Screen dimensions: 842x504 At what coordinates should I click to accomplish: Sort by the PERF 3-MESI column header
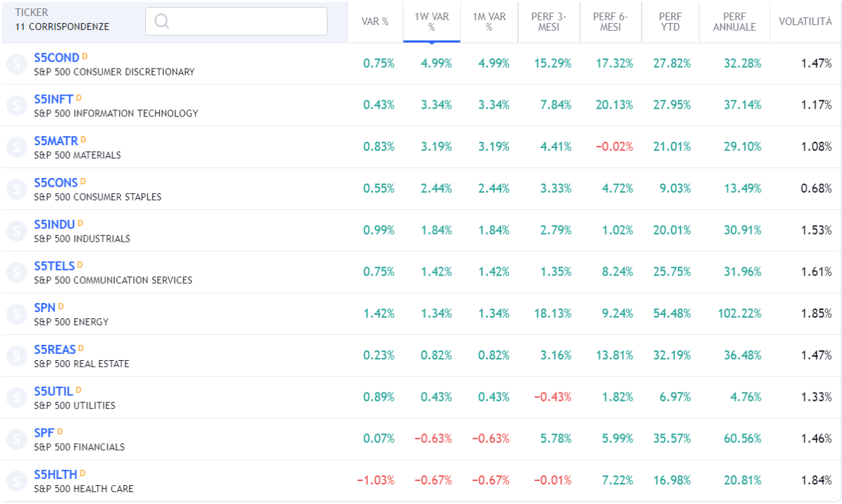click(549, 22)
